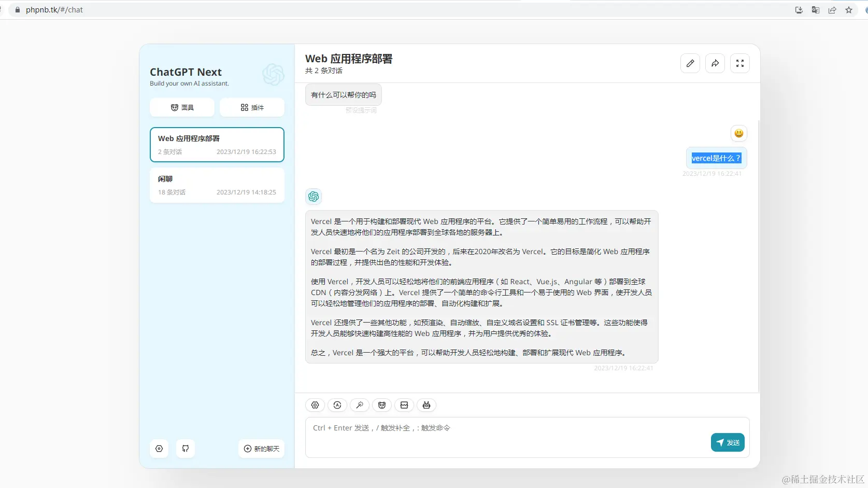Click the ChatGPT assistant avatar icon

pyautogui.click(x=314, y=197)
